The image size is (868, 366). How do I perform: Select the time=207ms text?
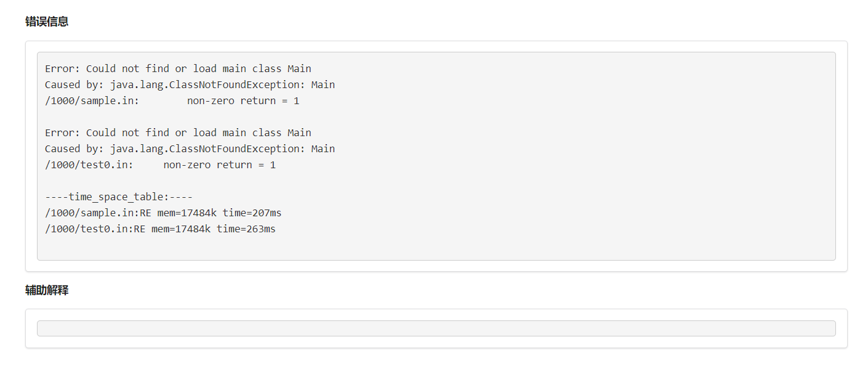pos(254,213)
